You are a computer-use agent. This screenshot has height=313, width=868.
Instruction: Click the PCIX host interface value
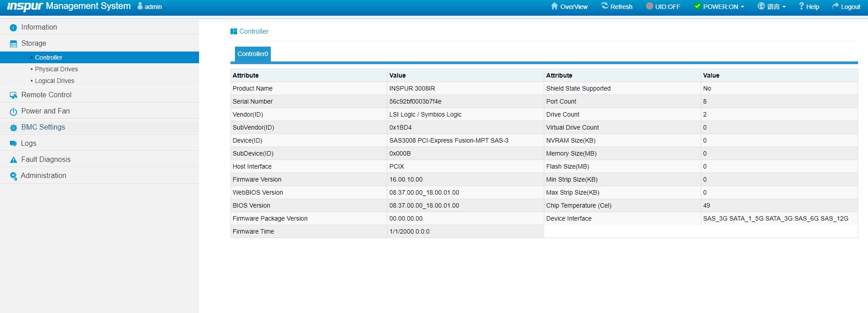397,166
